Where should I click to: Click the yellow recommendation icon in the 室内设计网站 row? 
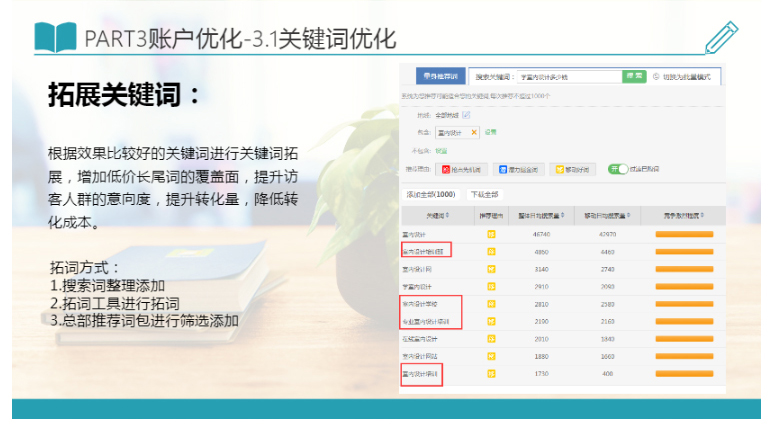491,356
